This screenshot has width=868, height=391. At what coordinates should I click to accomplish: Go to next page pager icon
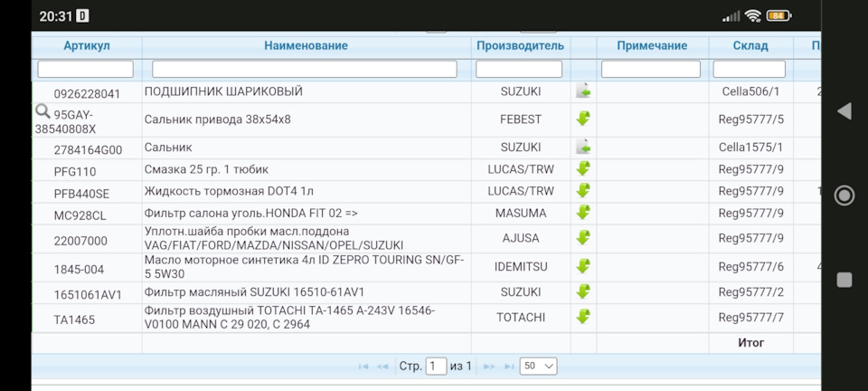[489, 366]
